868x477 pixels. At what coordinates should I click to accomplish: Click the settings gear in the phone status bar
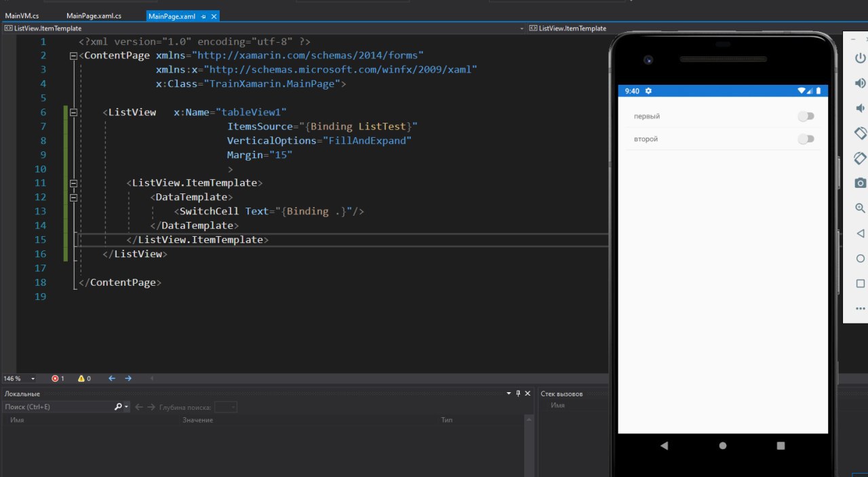(648, 91)
